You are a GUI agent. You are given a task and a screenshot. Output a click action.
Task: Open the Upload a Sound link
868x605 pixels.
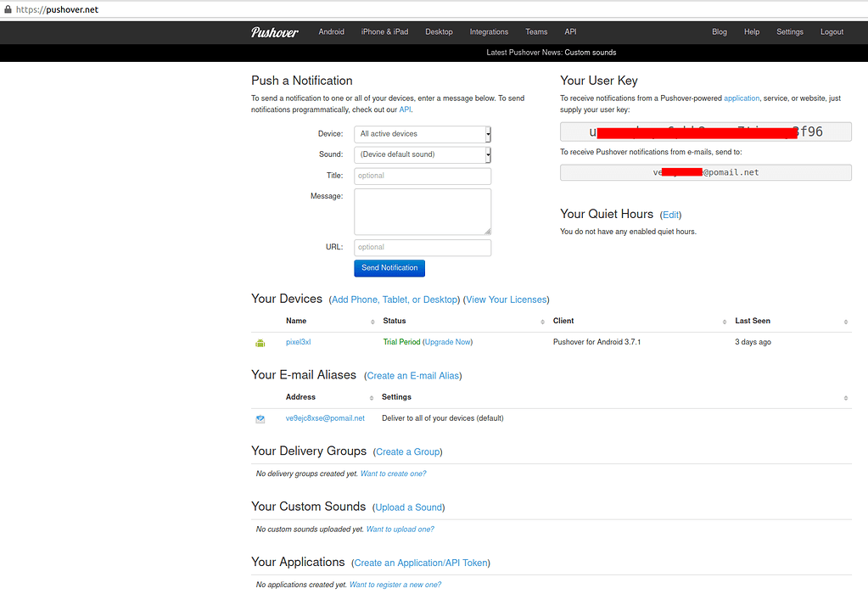point(408,507)
